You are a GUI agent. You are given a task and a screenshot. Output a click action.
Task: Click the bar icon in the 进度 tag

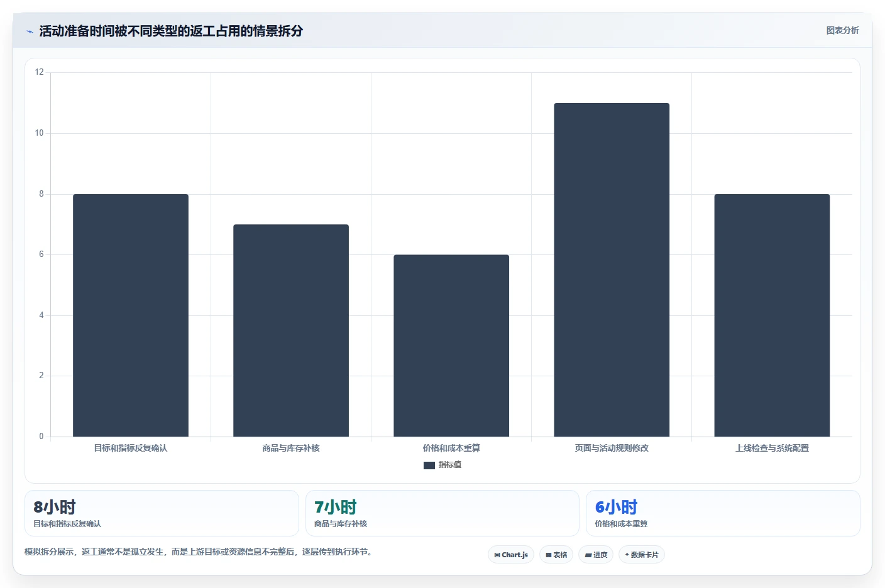(x=588, y=555)
